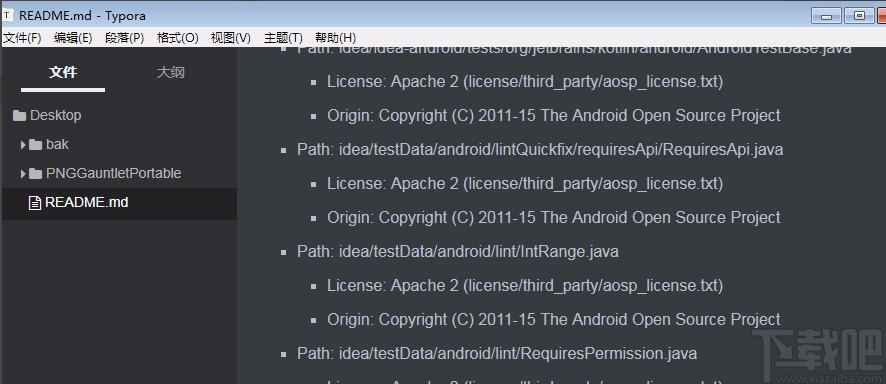Expand the bak folder arrow

23,145
